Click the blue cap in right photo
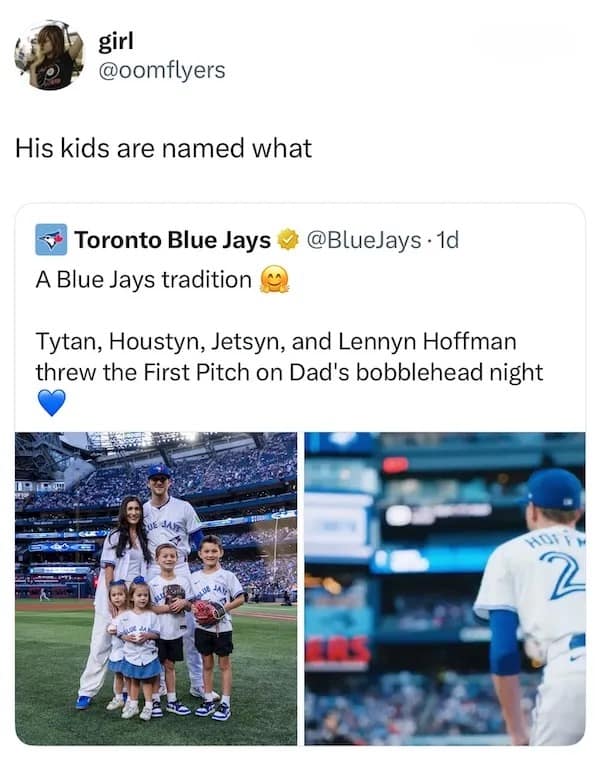Screen dimensions: 600x764 tap(555, 488)
